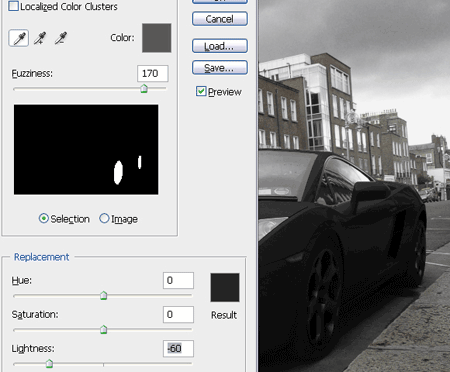The height and width of the screenshot is (372, 450).
Task: Click the Fuzziness slider handle
Action: [x=144, y=89]
